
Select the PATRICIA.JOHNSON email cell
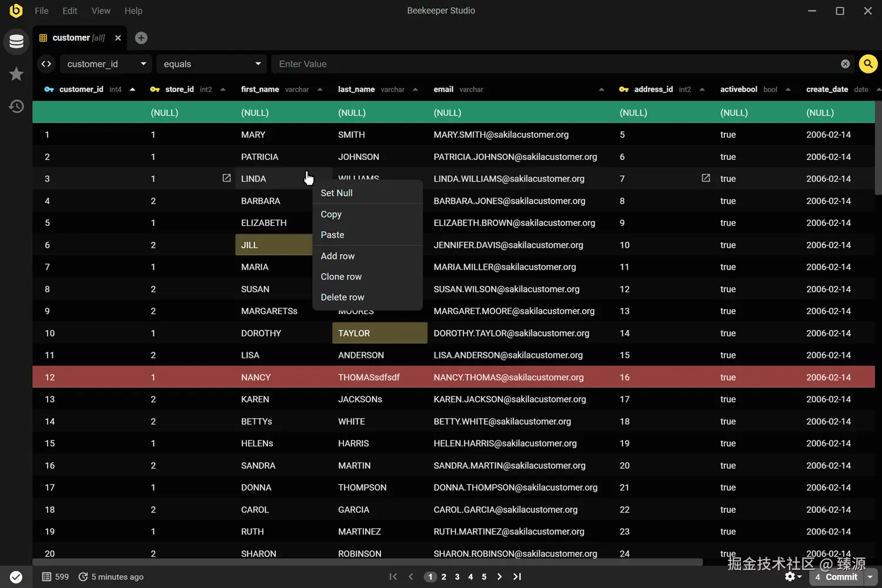pyautogui.click(x=520, y=156)
